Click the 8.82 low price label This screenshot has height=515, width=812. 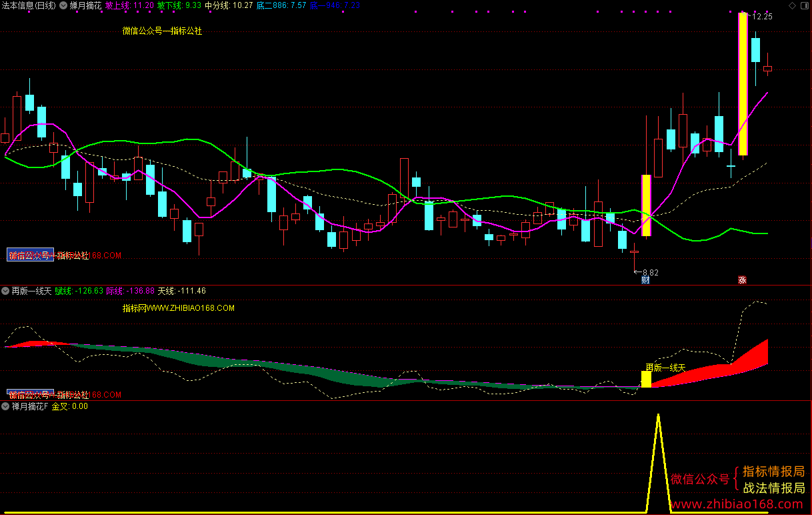tap(649, 272)
